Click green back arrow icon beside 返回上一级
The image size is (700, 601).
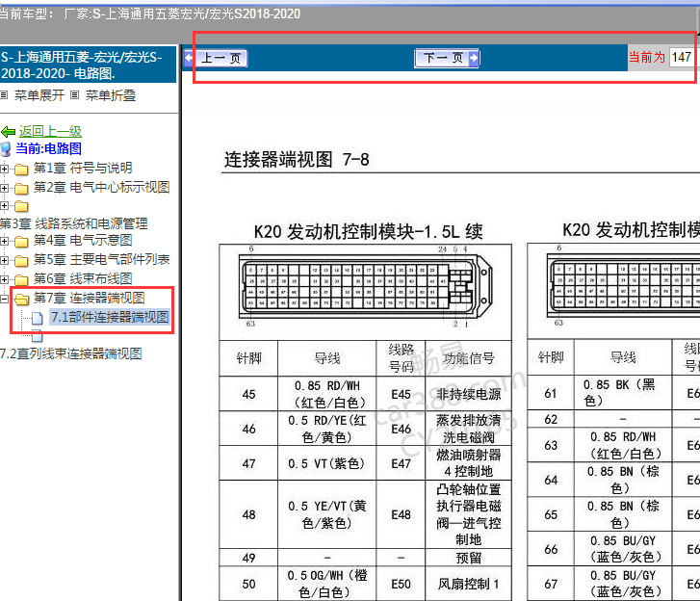pyautogui.click(x=8, y=132)
